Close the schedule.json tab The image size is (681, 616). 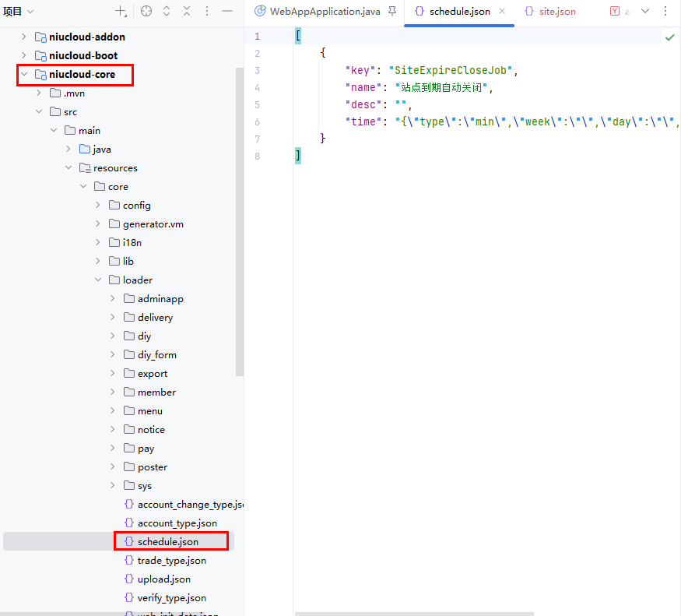coord(502,12)
